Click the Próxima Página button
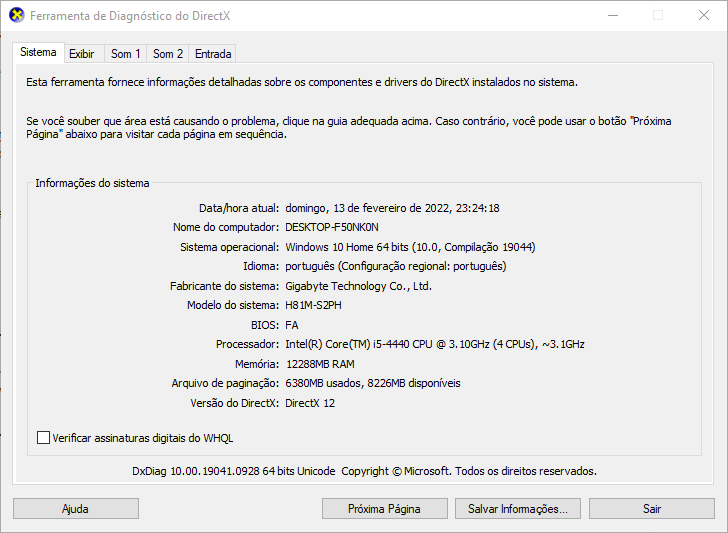This screenshot has width=728, height=533. click(384, 509)
